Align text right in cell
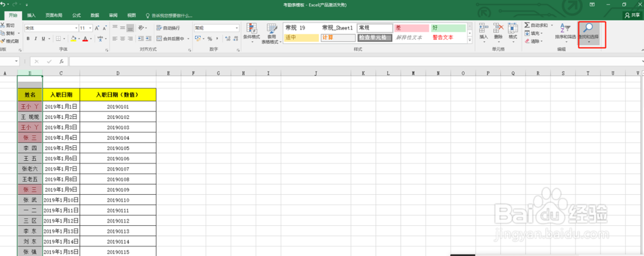644x256 pixels. point(130,39)
